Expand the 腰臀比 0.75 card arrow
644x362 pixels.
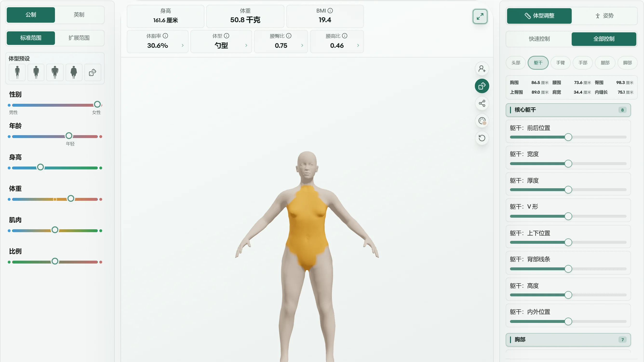point(302,45)
